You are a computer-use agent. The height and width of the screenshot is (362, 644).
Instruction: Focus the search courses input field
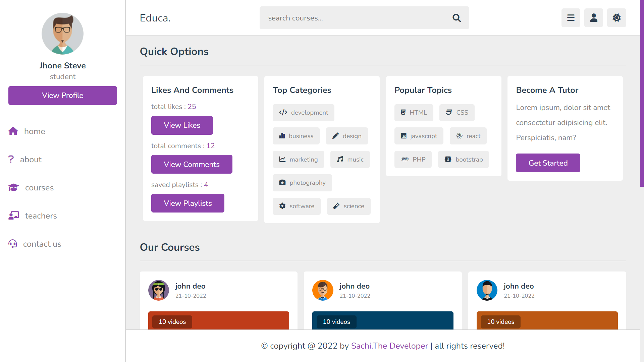tap(356, 18)
